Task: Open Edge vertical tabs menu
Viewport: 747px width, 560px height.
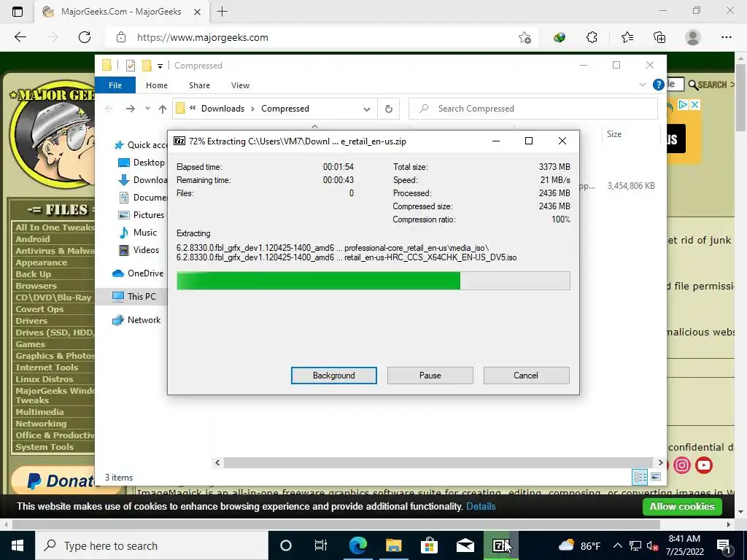Action: point(18,12)
